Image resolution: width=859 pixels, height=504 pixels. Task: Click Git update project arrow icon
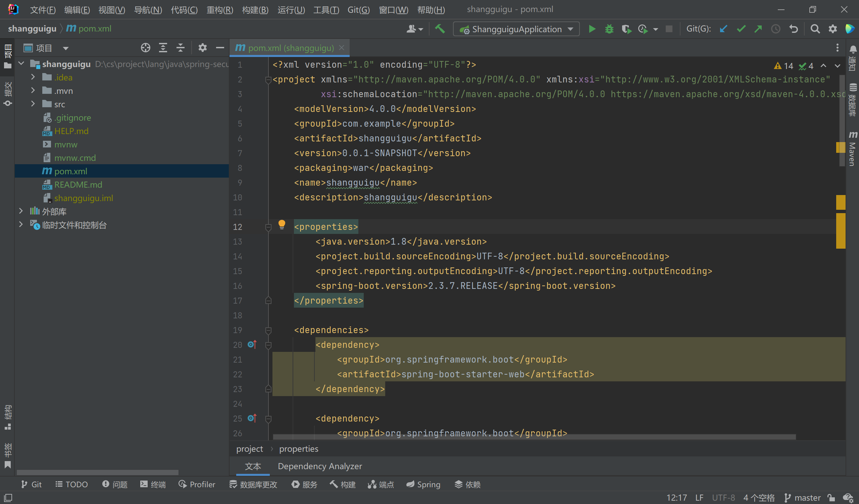click(723, 29)
